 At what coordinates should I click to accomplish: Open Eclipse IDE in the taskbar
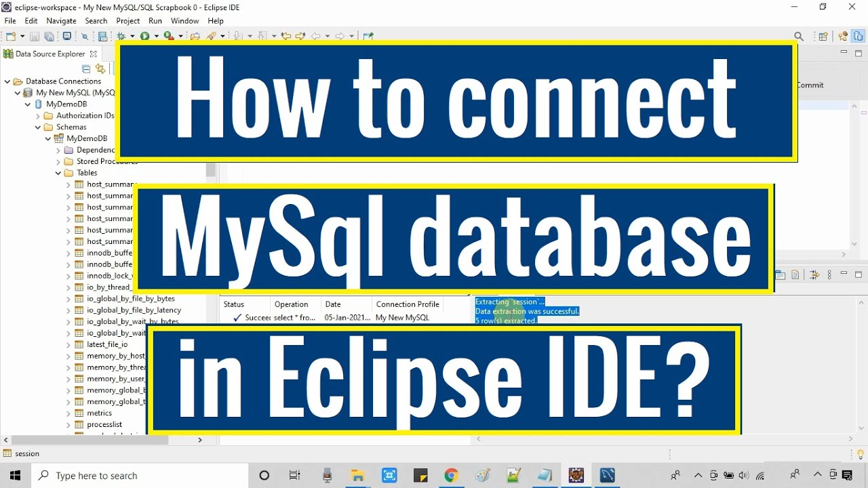click(576, 476)
